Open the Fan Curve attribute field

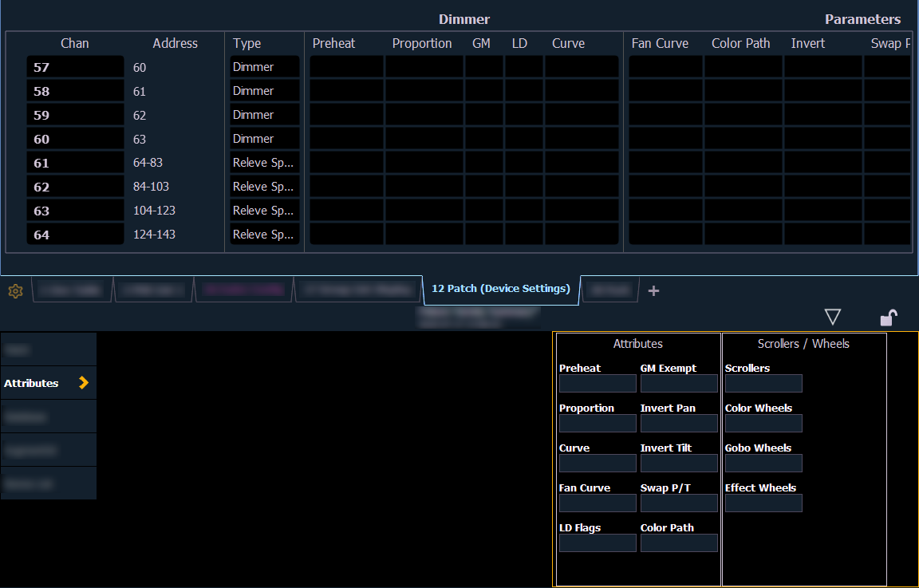[598, 503]
